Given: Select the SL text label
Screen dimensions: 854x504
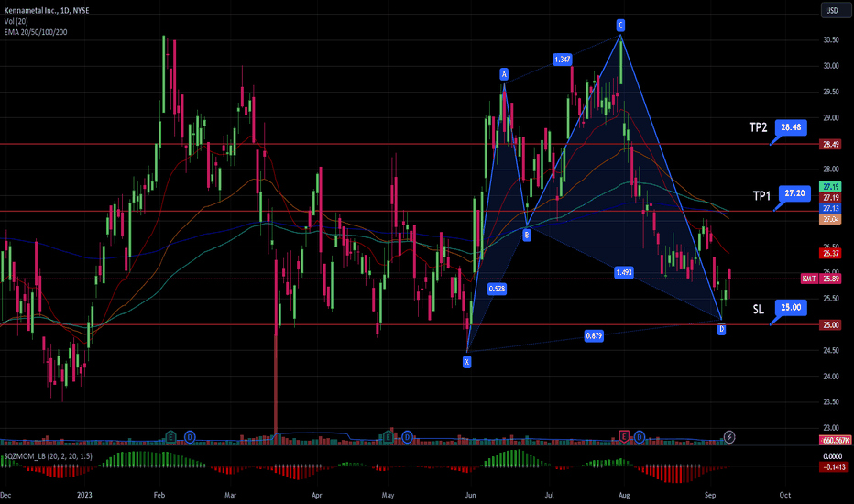Looking at the screenshot, I should point(758,310).
